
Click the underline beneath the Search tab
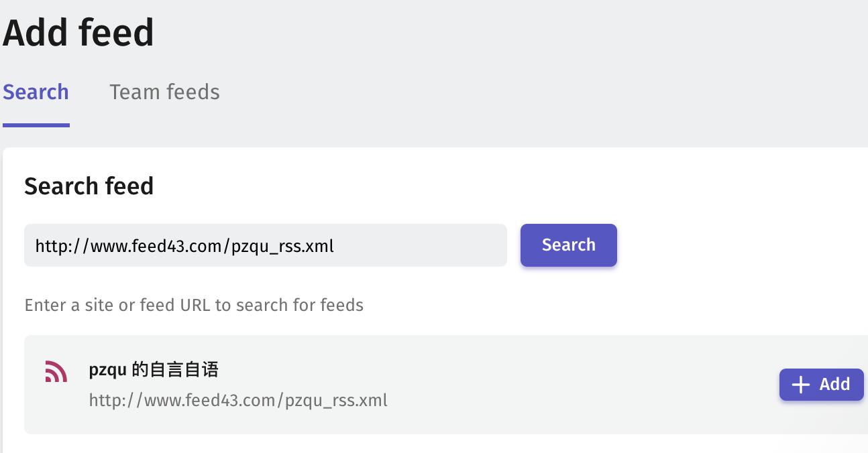[36, 125]
